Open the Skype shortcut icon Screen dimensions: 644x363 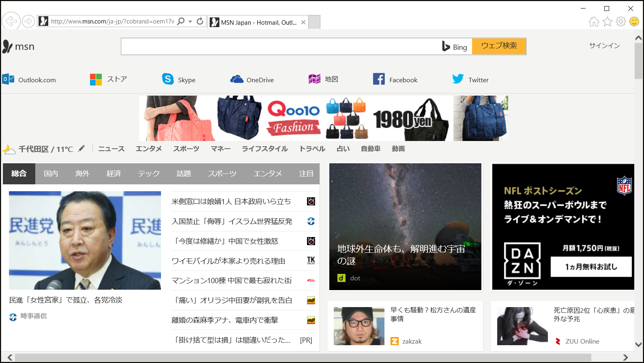167,79
